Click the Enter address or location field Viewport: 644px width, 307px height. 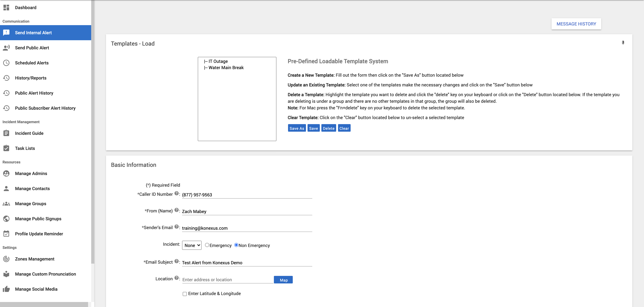coord(228,280)
